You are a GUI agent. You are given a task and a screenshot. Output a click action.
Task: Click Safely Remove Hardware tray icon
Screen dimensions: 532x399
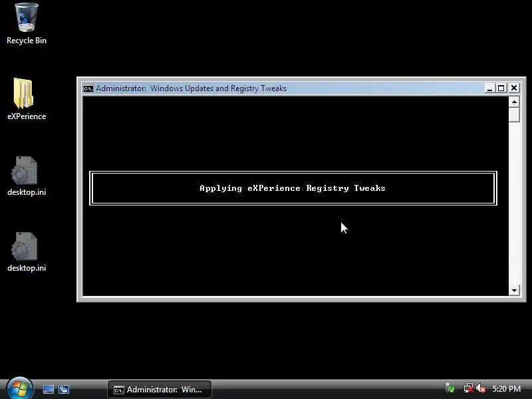click(x=450, y=388)
